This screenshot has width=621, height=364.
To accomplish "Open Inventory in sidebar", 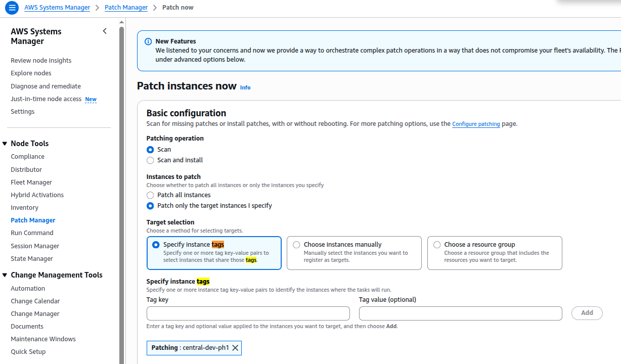I will click(x=24, y=208).
